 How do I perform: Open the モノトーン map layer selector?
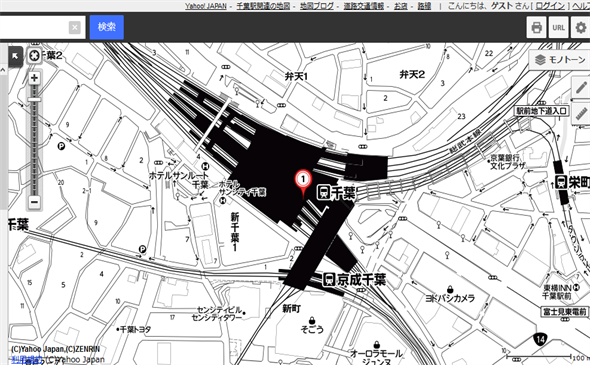click(561, 60)
